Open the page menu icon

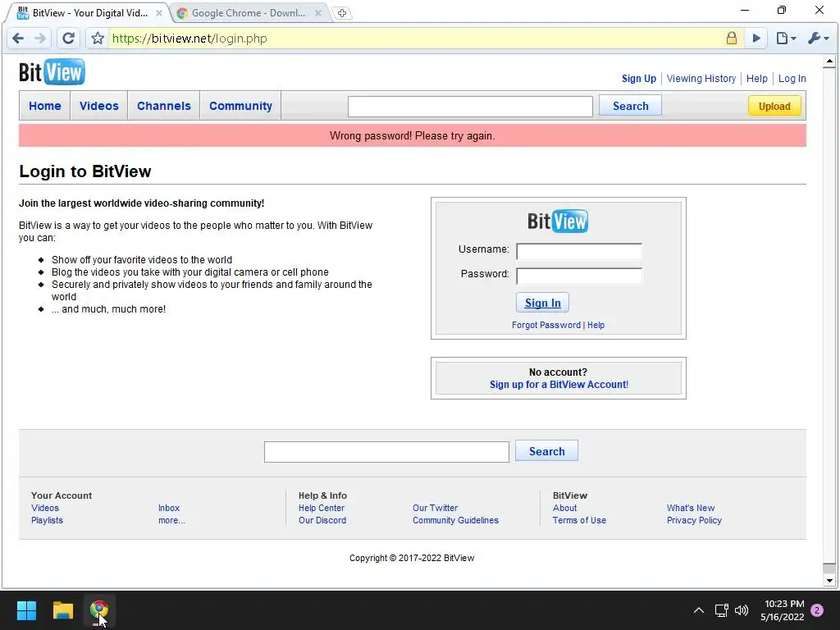click(x=786, y=38)
